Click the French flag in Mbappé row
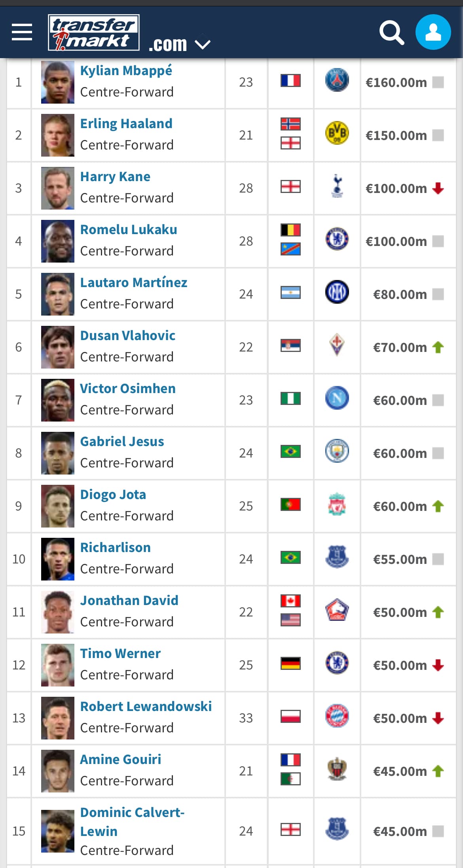463x868 pixels. 290,81
